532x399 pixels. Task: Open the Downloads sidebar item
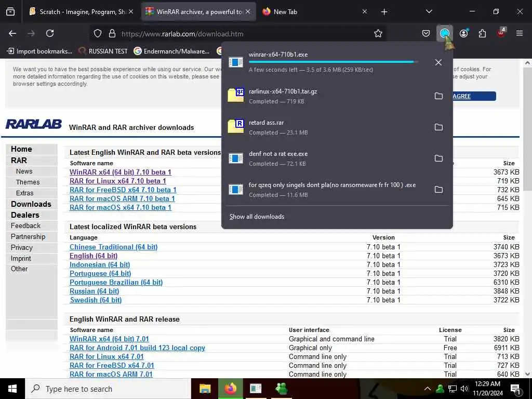coord(31,204)
